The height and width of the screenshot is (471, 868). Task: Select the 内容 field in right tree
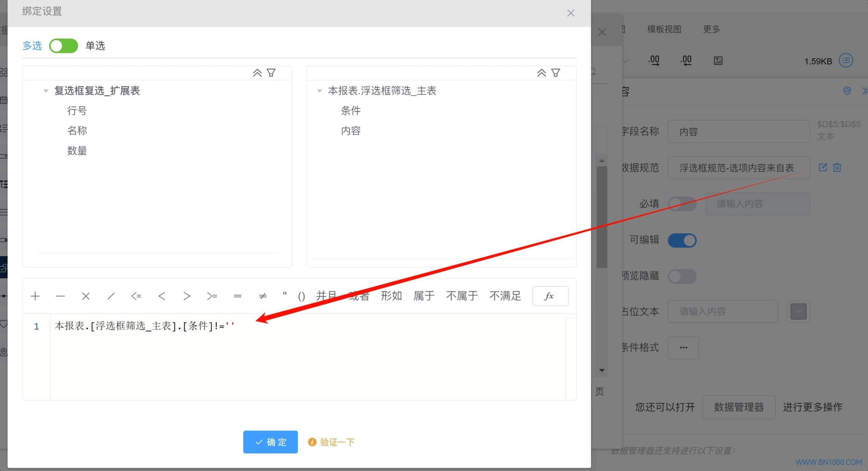click(351, 130)
